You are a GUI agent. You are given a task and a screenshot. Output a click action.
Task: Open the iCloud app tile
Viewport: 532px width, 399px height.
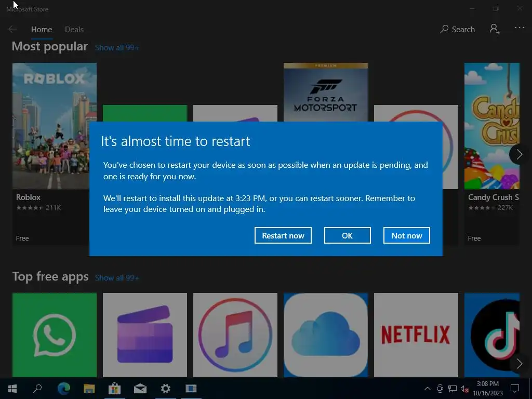click(326, 335)
